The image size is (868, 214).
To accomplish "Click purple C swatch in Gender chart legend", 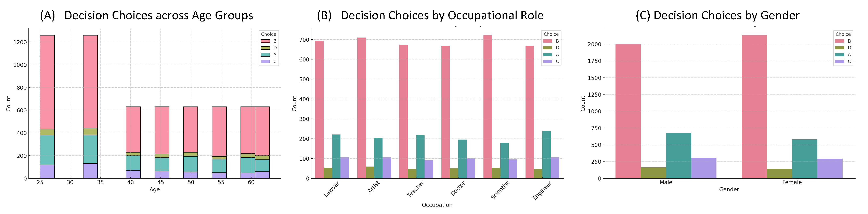I will [839, 62].
